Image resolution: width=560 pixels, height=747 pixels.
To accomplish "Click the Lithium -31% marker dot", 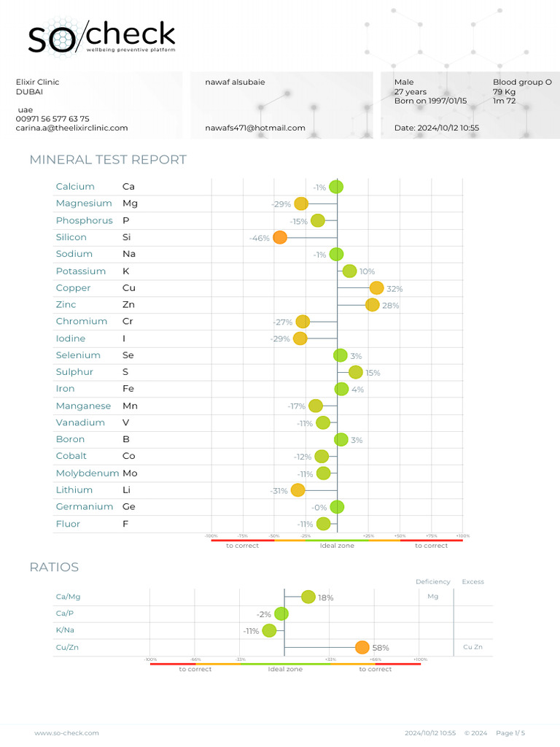I will click(x=297, y=490).
